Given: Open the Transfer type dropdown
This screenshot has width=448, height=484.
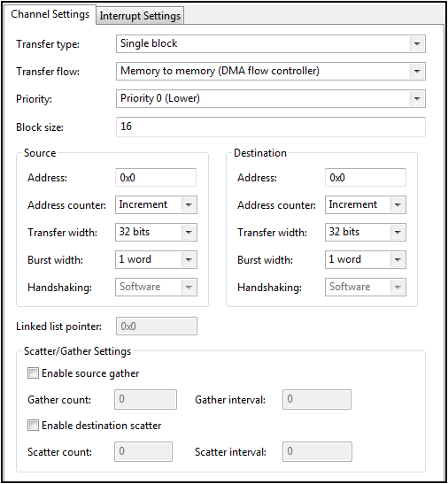Looking at the screenshot, I should pyautogui.click(x=271, y=43).
